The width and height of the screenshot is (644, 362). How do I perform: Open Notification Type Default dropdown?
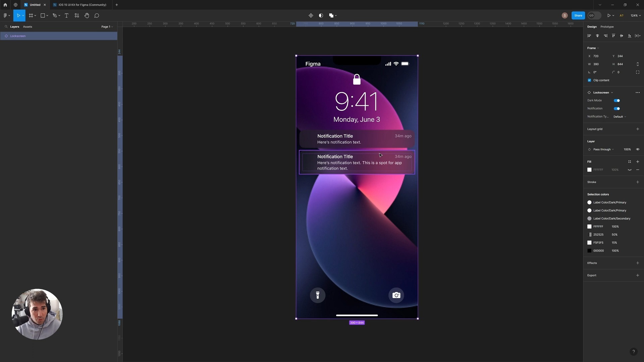point(620,117)
